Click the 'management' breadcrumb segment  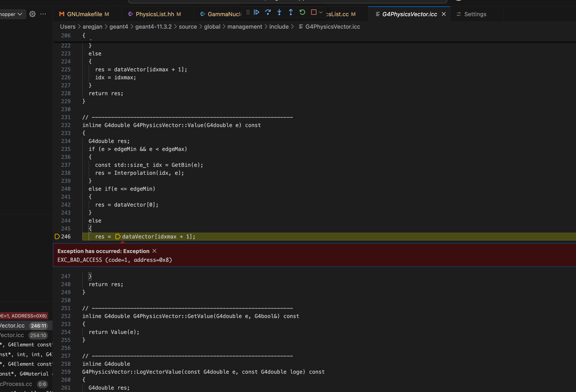tap(245, 27)
